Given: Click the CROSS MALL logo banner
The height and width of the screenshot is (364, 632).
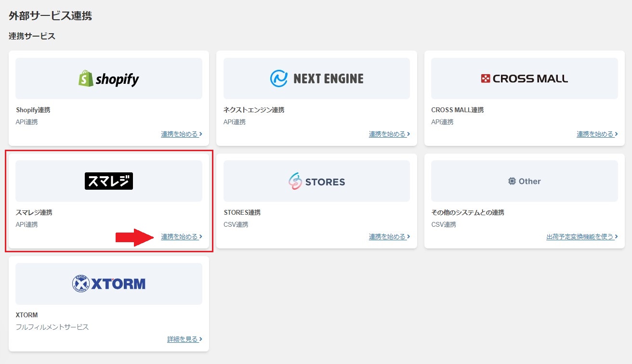Looking at the screenshot, I should [525, 78].
